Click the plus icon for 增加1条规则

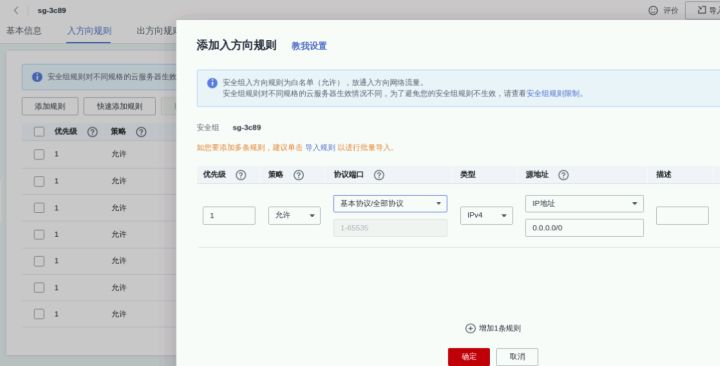[470, 328]
